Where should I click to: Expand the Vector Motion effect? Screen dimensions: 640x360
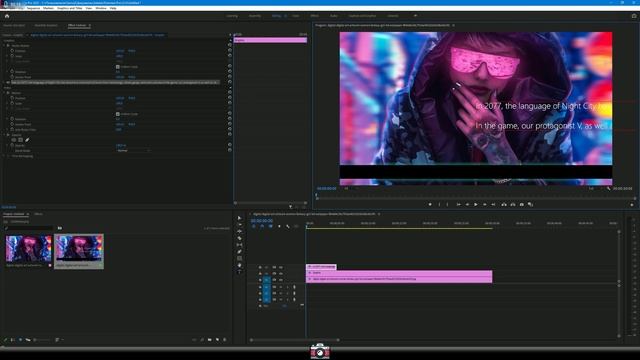point(4,45)
